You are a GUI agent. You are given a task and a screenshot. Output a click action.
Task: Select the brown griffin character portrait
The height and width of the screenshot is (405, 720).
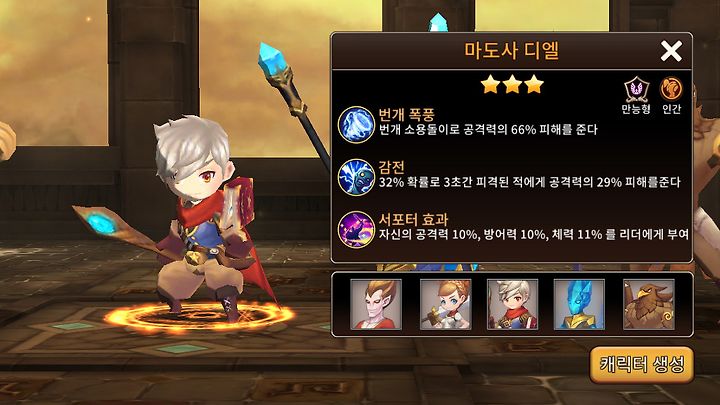pos(649,304)
